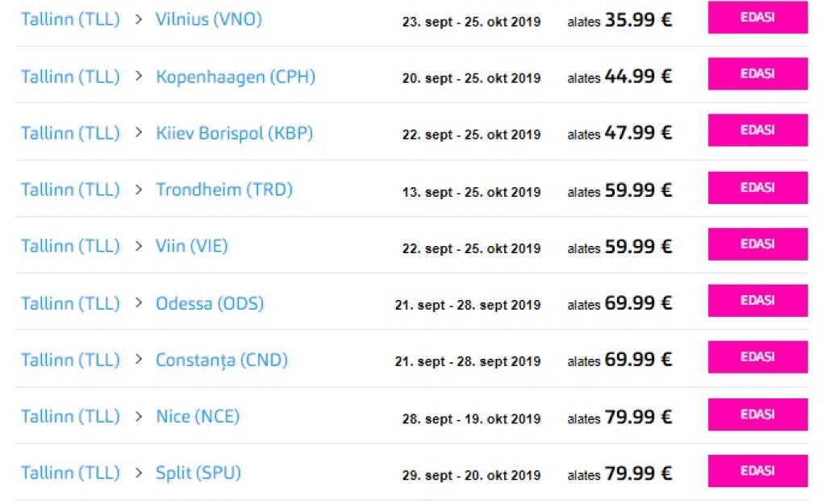Click EDASI button for Trondheim flight
The width and height of the screenshot is (826, 504).
tap(757, 188)
